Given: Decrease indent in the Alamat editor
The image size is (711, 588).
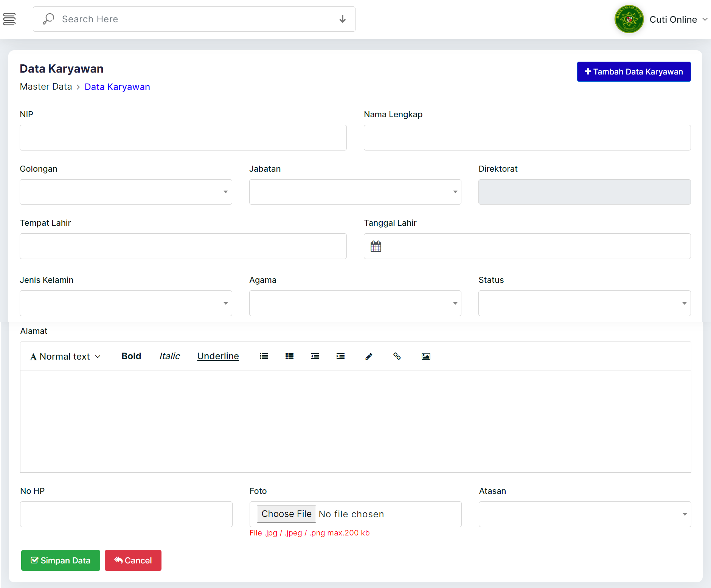Looking at the screenshot, I should tap(315, 356).
